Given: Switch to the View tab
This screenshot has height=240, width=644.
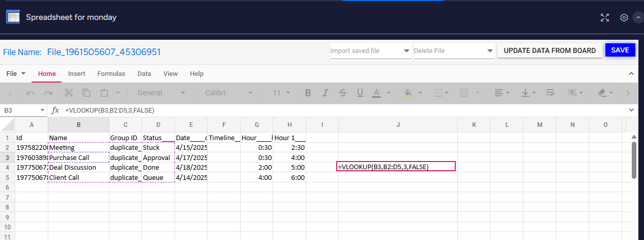Looking at the screenshot, I should (170, 74).
